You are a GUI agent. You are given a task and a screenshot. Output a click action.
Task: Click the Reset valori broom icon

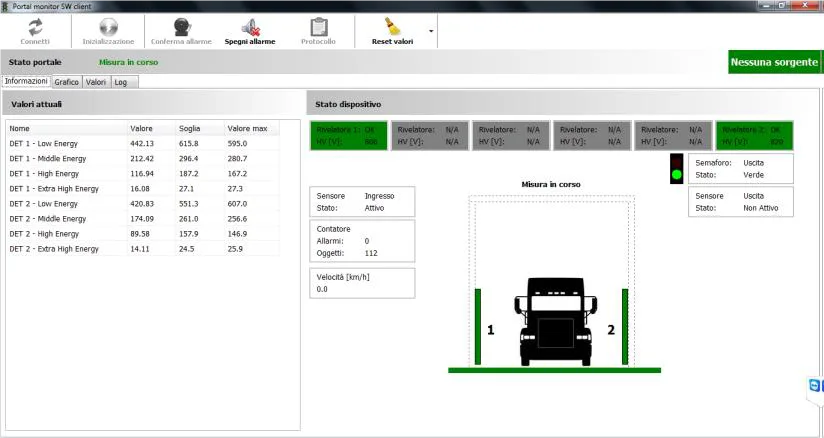click(392, 27)
